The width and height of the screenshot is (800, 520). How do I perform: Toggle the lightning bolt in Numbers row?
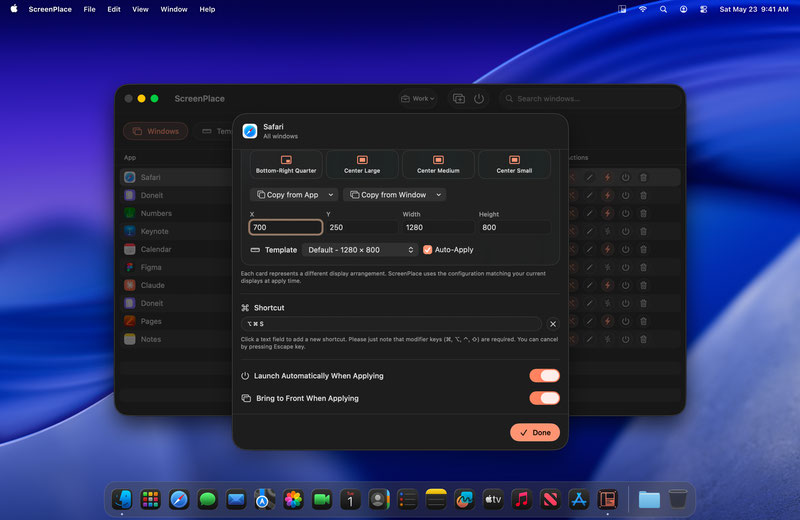[607, 213]
